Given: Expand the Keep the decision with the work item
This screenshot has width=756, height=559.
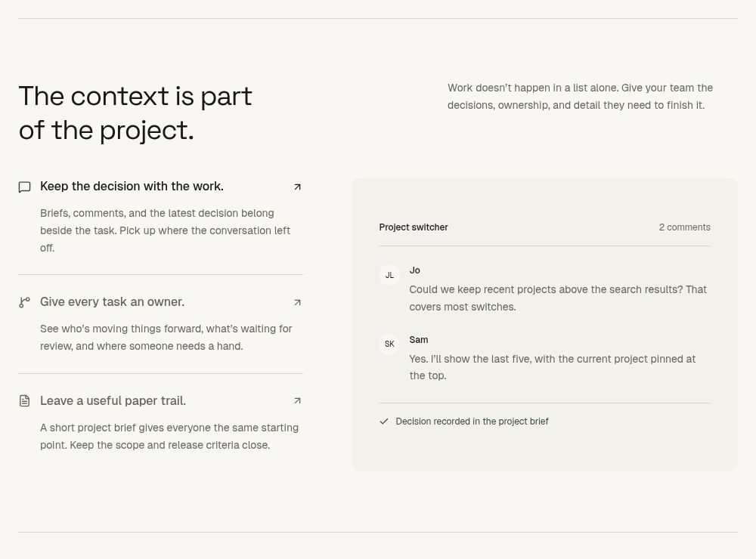Looking at the screenshot, I should (x=160, y=187).
